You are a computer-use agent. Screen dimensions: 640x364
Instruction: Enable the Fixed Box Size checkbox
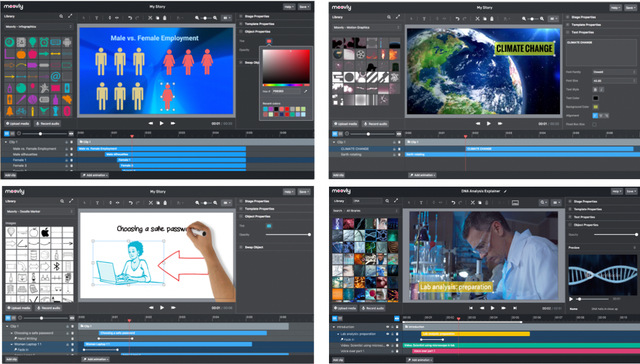coord(595,123)
